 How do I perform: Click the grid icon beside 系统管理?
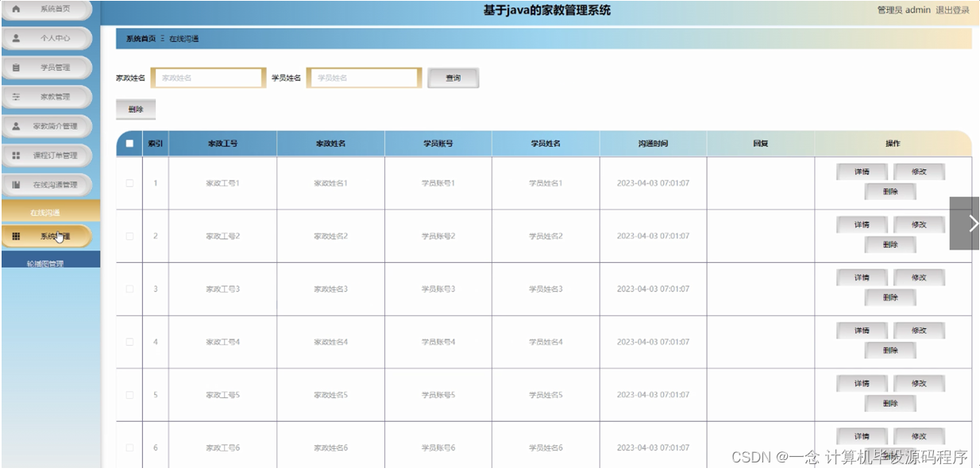coord(16,236)
